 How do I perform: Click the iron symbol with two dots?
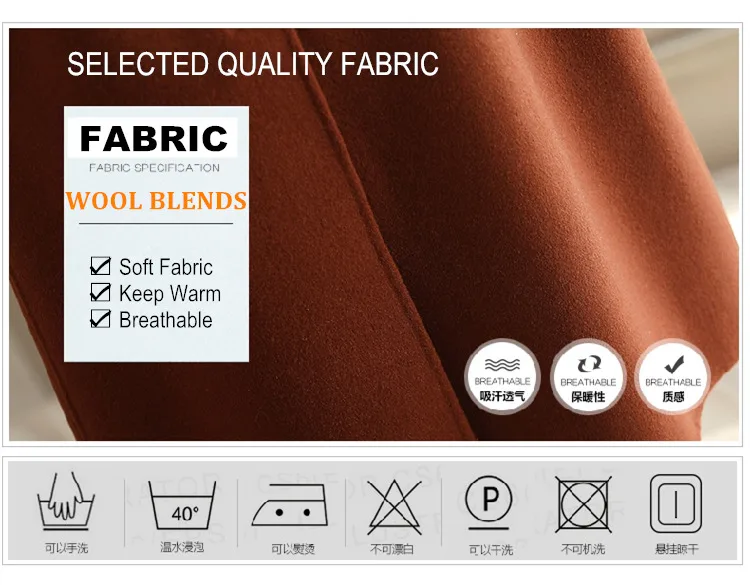point(290,505)
